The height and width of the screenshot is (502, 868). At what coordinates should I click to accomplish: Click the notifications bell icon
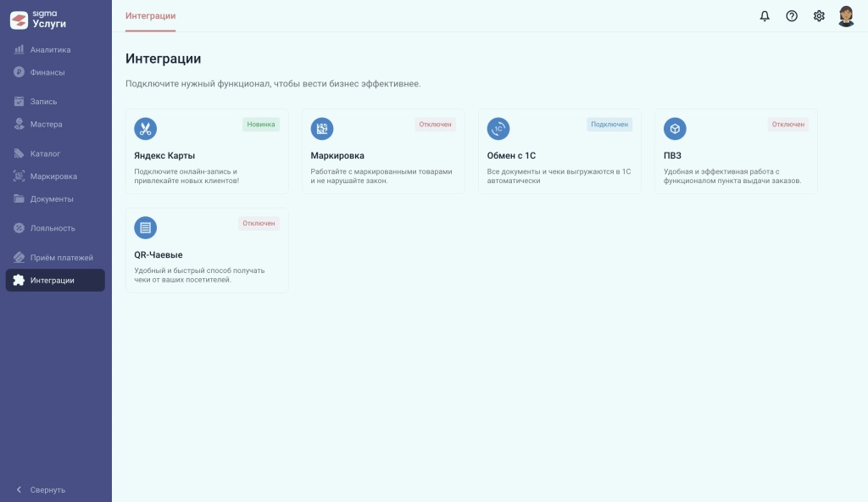pyautogui.click(x=765, y=16)
